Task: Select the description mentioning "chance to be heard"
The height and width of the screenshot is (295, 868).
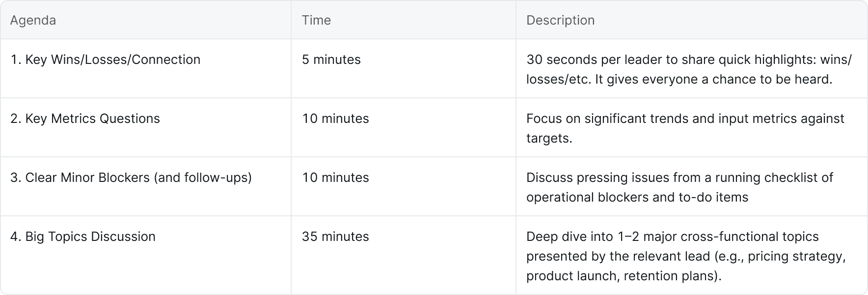Action: point(688,69)
